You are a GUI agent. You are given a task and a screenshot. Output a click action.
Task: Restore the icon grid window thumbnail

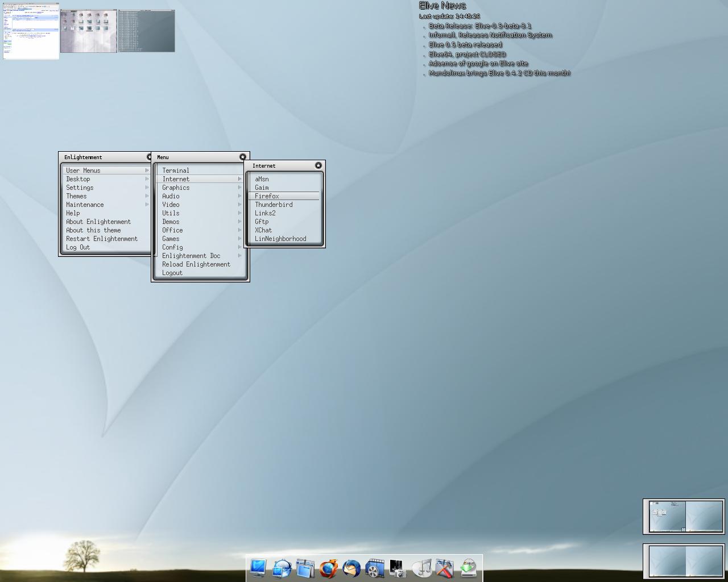click(89, 31)
